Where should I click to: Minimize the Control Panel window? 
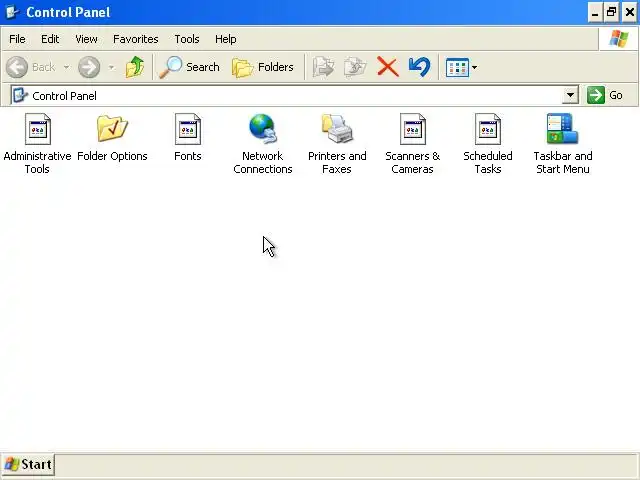pos(595,12)
